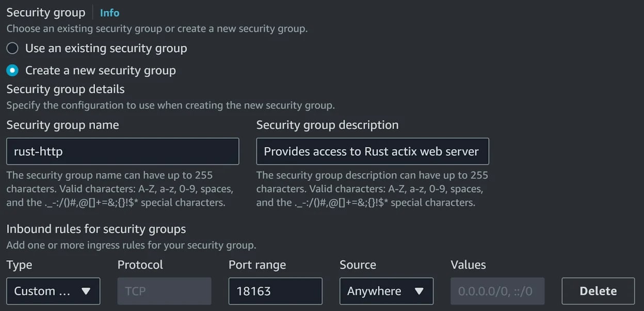Click the Delete button on the inbound rule
The width and height of the screenshot is (644, 311).
(x=598, y=291)
